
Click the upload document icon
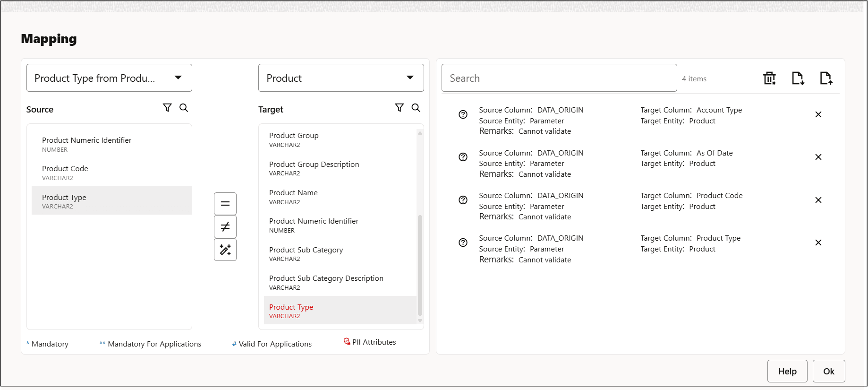click(825, 78)
